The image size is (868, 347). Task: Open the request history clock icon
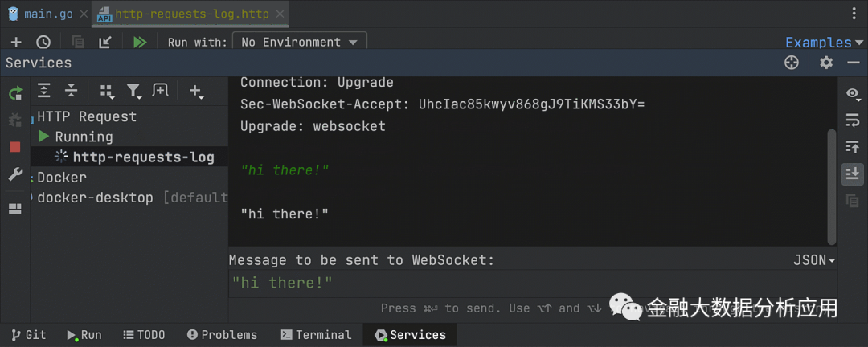[43, 43]
